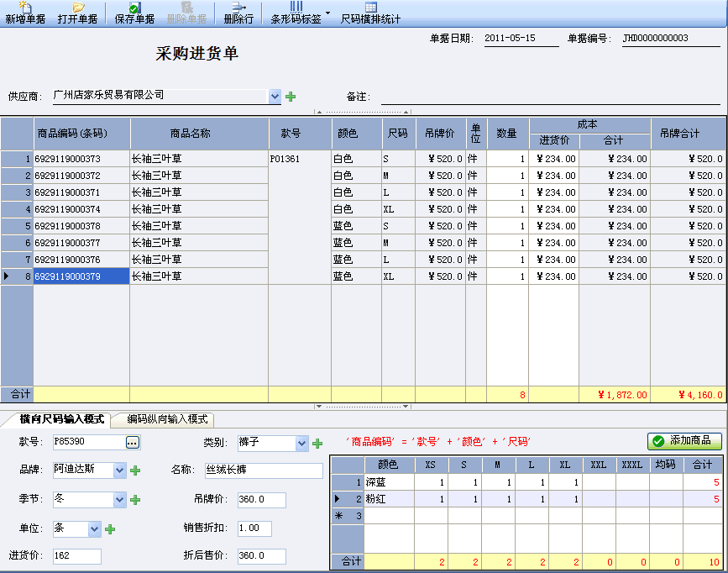Screen dimensions: 728x573
Task: Select barcode cell 6929119000373 in row 1
Action: click(81, 159)
